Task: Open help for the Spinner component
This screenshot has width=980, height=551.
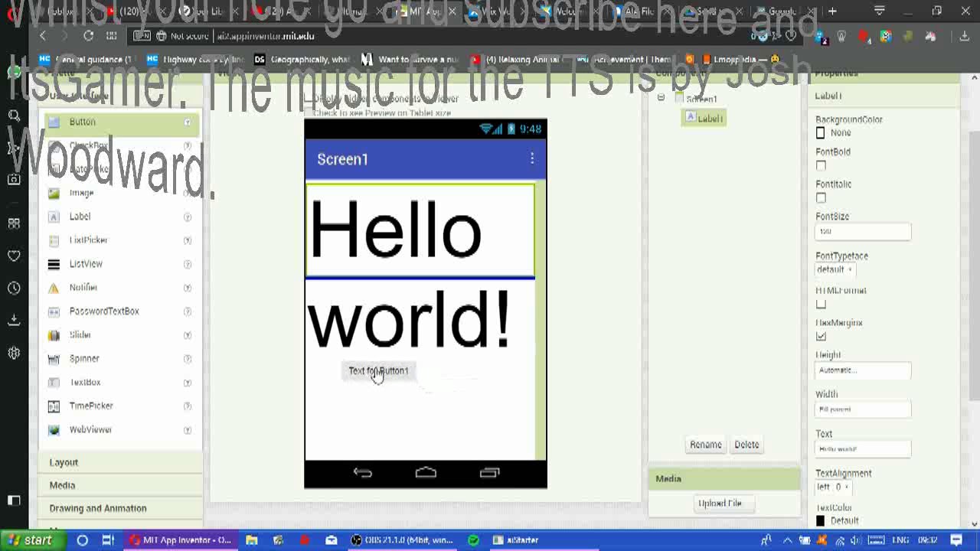Action: pyautogui.click(x=187, y=360)
